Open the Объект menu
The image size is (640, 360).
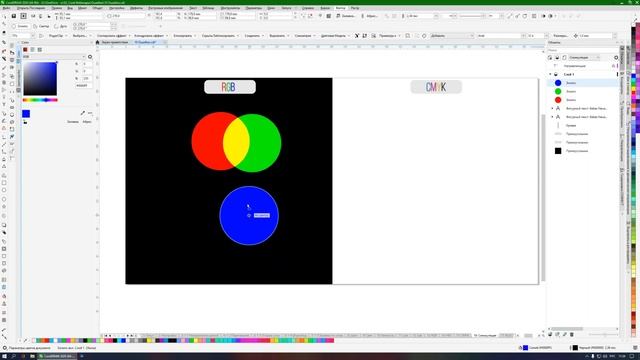97,8
